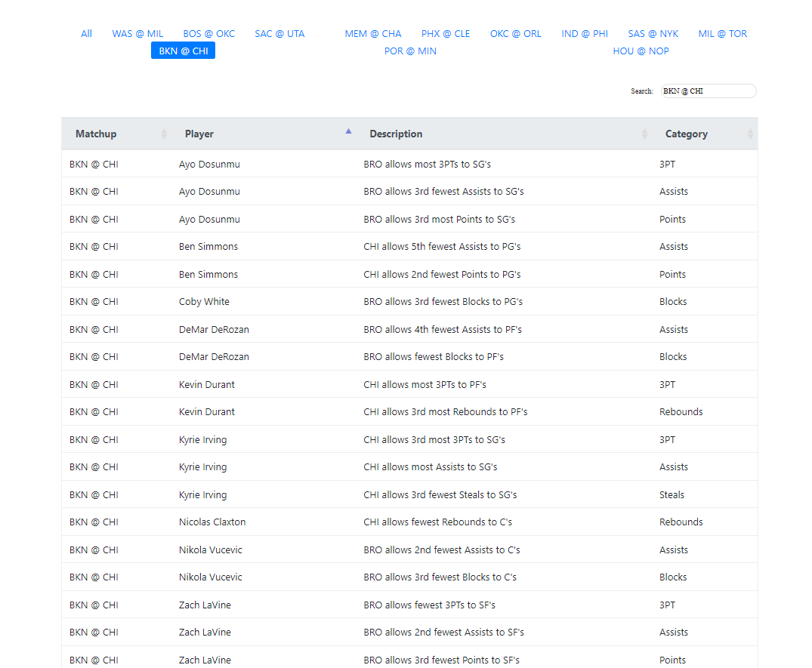The width and height of the screenshot is (812, 668).
Task: Select 'BRO allows 3rd fewest Blocks to C's'
Action: coord(440,577)
